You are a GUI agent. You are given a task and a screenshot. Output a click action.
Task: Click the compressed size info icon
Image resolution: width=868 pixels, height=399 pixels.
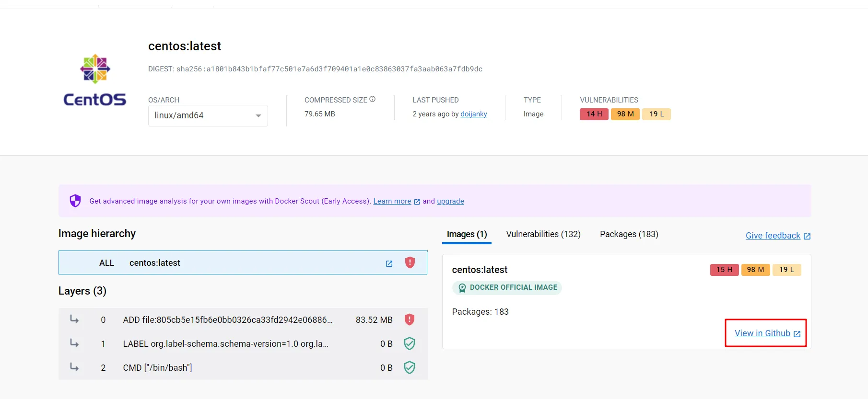click(373, 99)
